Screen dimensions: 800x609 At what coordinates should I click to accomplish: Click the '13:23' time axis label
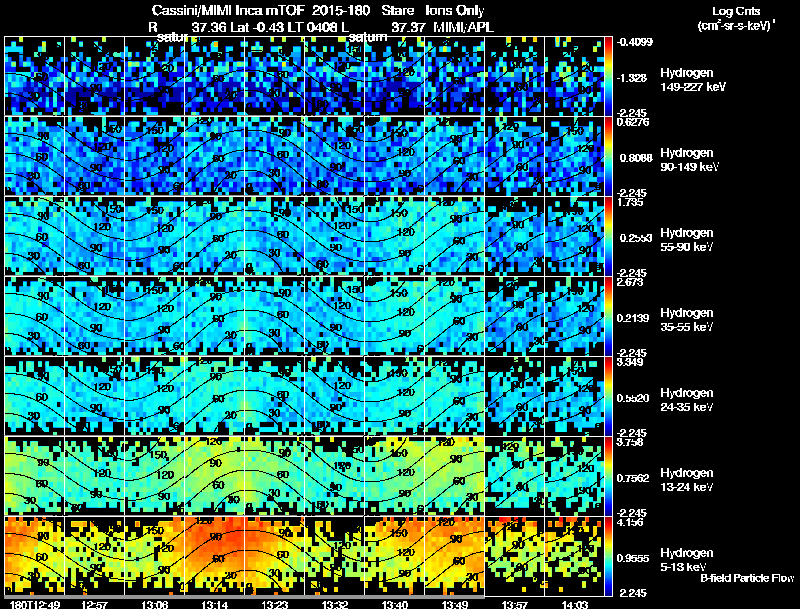[274, 604]
